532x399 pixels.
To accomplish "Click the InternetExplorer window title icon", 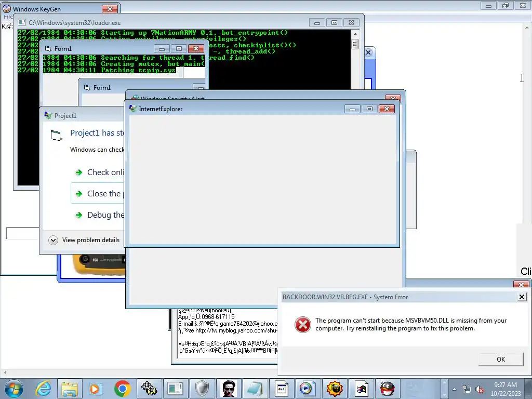I will [x=132, y=109].
